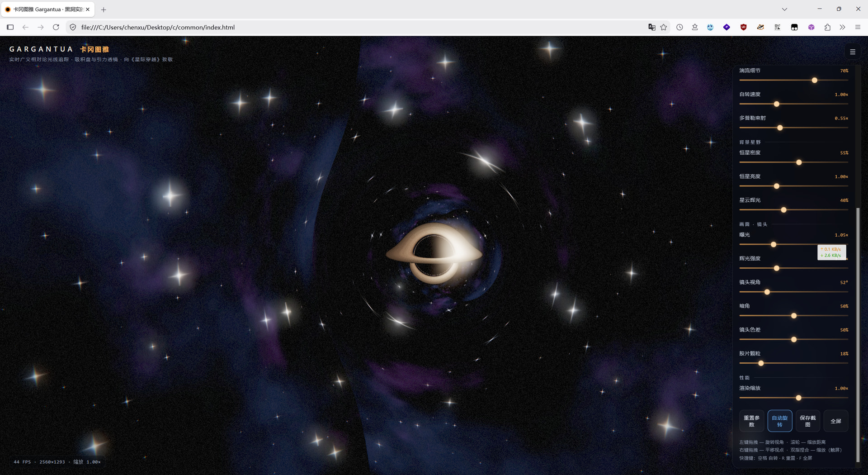Adjust the 湍流细节 slider handle
Image resolution: width=868 pixels, height=475 pixels.
(815, 81)
